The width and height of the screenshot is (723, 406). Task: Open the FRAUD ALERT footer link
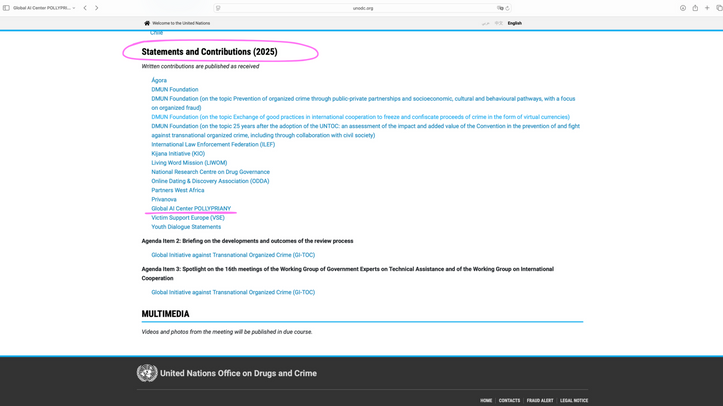pos(540,400)
